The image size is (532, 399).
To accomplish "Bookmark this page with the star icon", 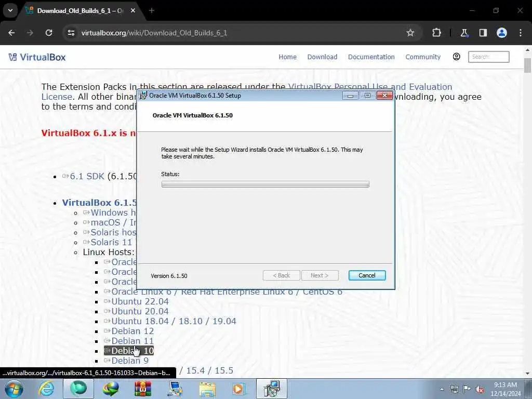I will [x=410, y=33].
